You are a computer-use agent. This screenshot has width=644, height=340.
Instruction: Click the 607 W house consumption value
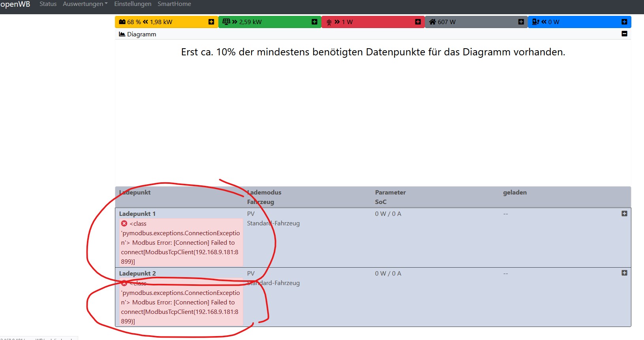coord(447,22)
